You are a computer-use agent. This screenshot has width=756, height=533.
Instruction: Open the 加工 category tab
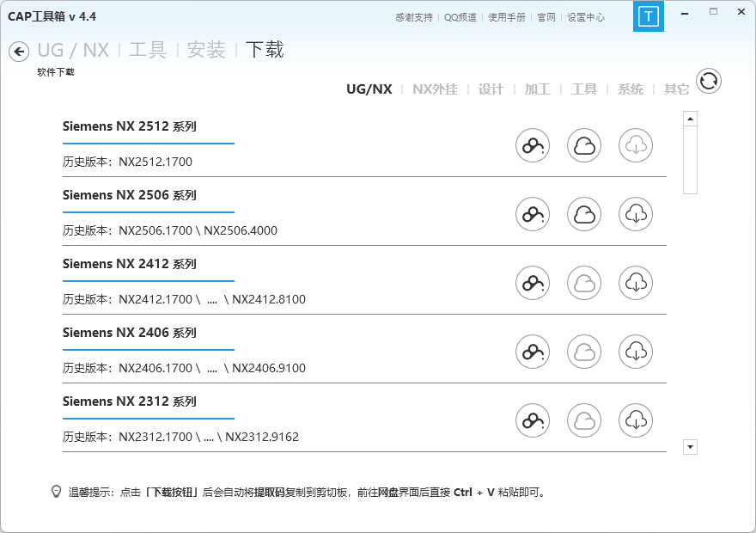click(x=537, y=89)
